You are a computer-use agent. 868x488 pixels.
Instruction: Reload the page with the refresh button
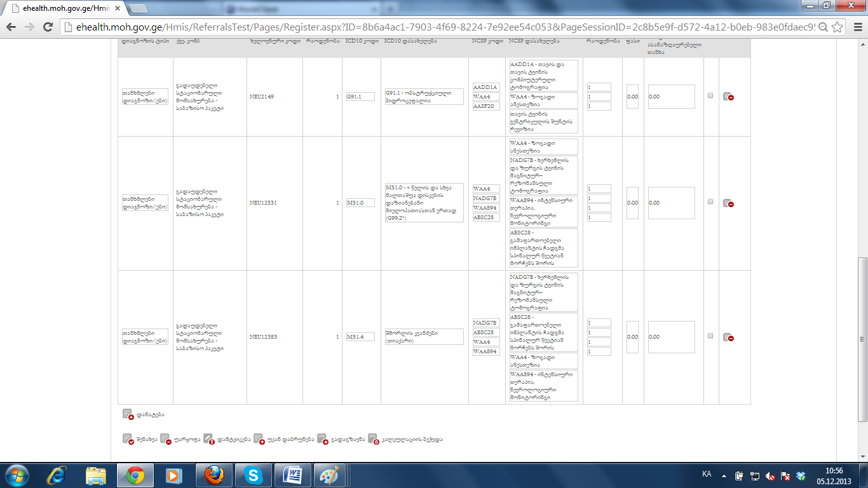click(x=48, y=27)
